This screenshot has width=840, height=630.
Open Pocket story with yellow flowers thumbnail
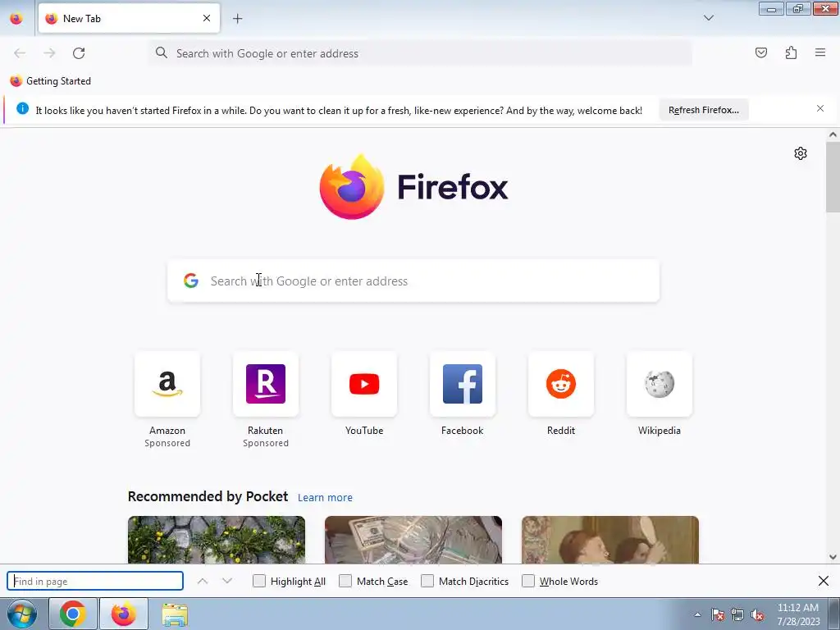pos(217,540)
